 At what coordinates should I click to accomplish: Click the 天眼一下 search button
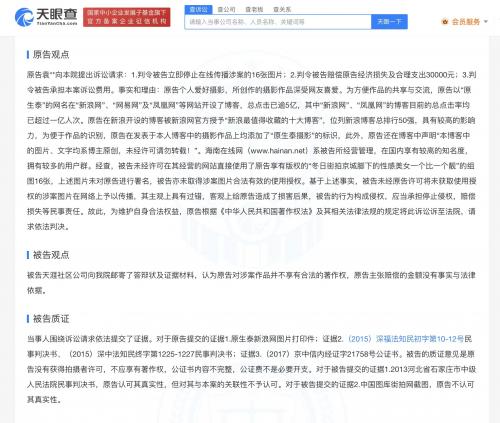(389, 22)
